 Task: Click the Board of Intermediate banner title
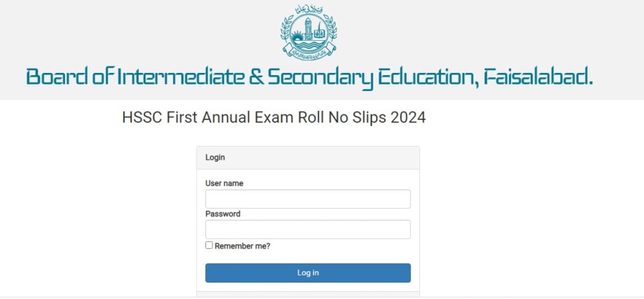310,78
